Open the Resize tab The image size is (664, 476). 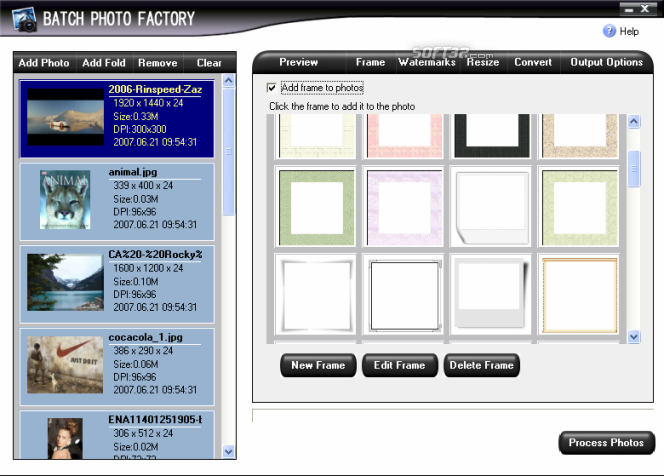click(483, 62)
